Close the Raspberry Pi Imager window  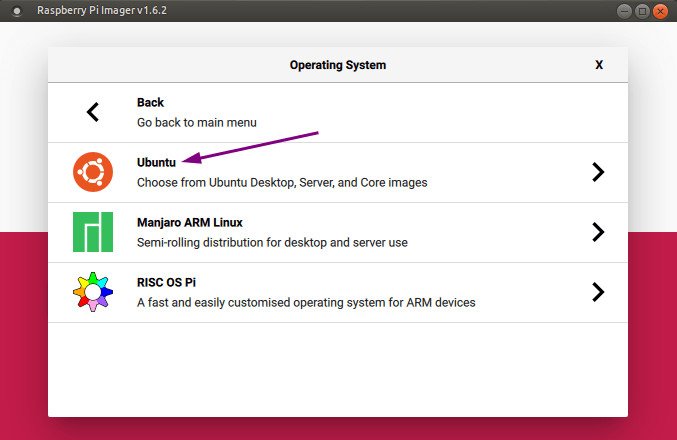(661, 11)
